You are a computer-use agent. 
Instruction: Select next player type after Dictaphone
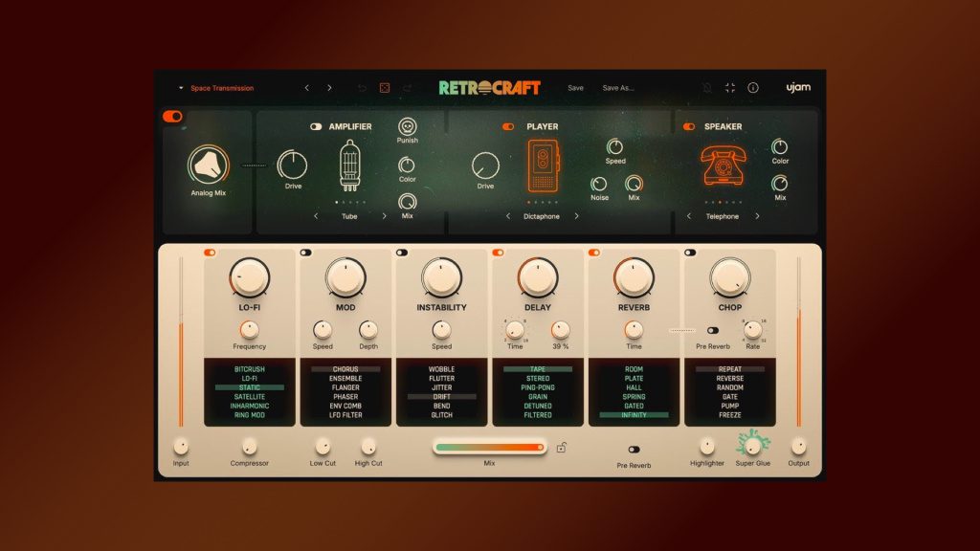click(x=576, y=216)
